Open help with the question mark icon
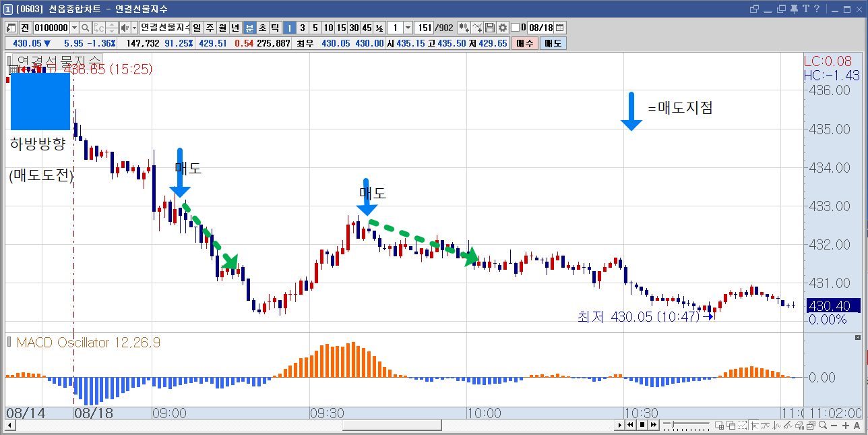The height and width of the screenshot is (435, 868). tap(817, 9)
